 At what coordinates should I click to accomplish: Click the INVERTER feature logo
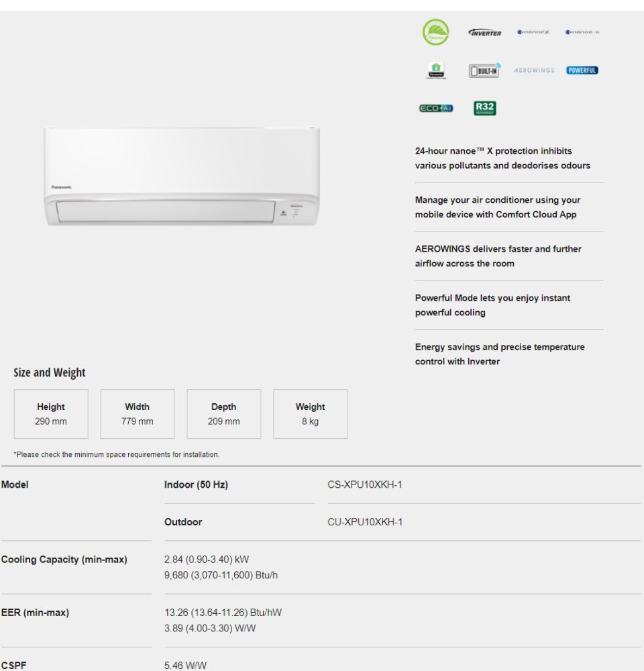point(485,32)
